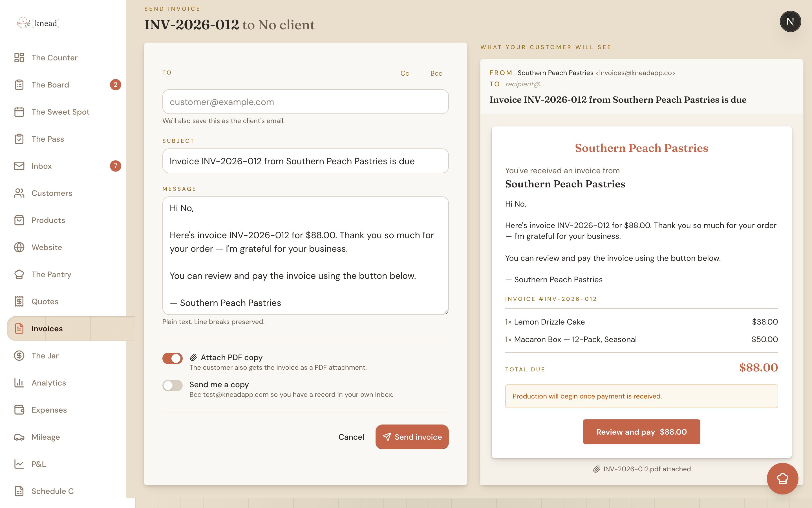The height and width of the screenshot is (508, 812).
Task: Select The Pass checklist icon
Action: 19,139
